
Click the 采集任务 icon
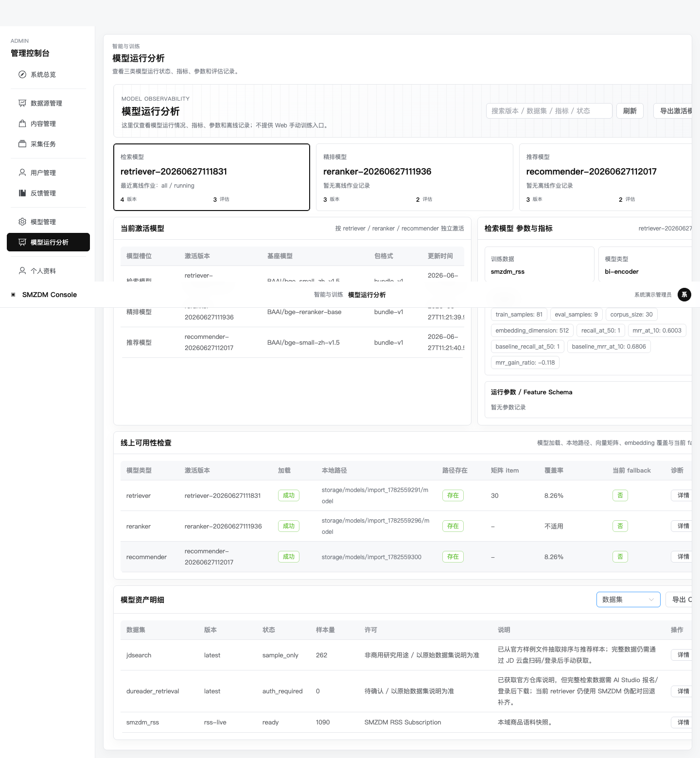tap(22, 144)
